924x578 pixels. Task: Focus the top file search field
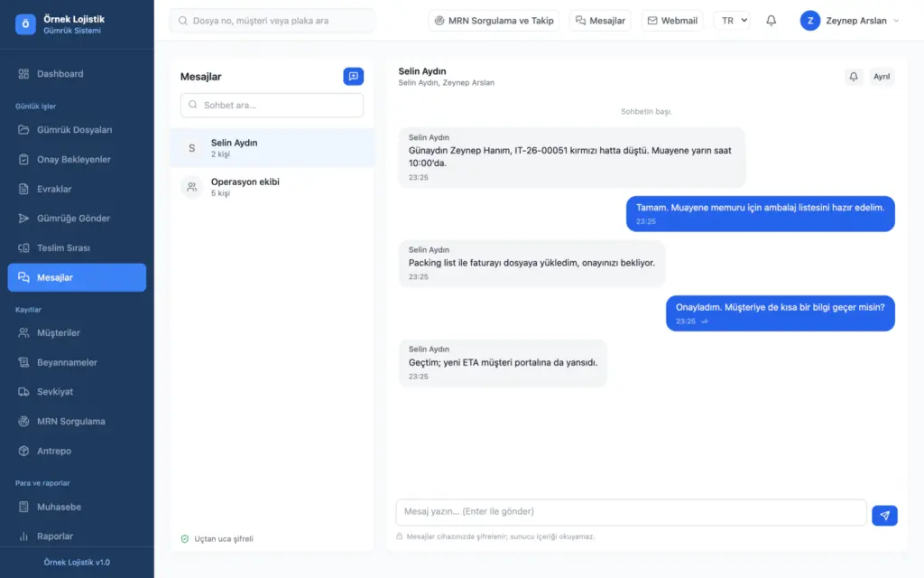[x=273, y=21]
